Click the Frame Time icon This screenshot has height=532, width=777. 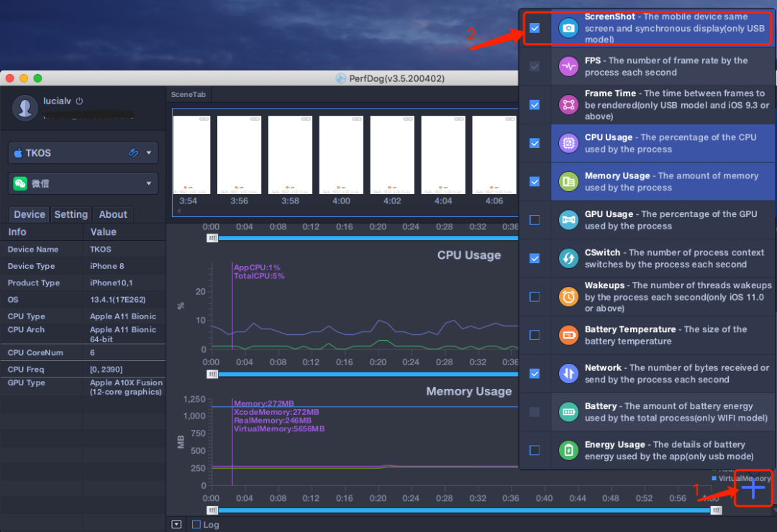569,105
